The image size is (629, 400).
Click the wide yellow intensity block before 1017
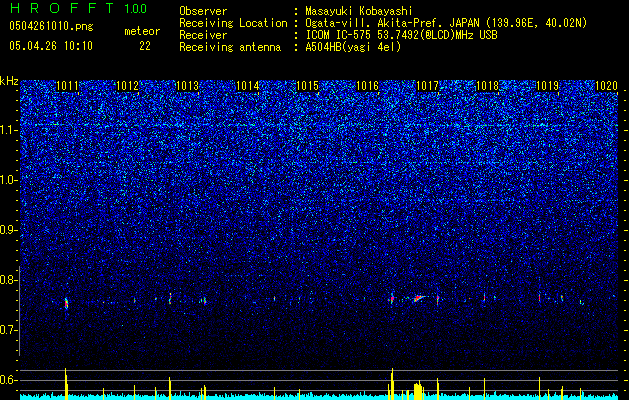click(x=418, y=390)
